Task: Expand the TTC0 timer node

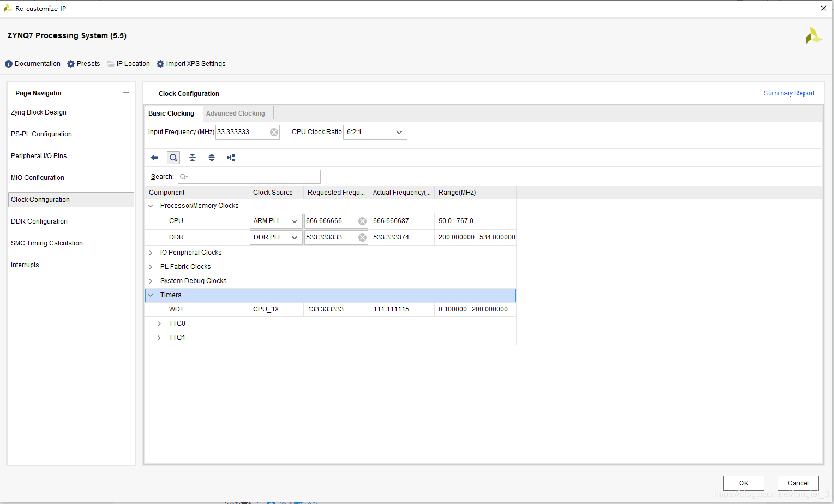Action: pyautogui.click(x=159, y=323)
